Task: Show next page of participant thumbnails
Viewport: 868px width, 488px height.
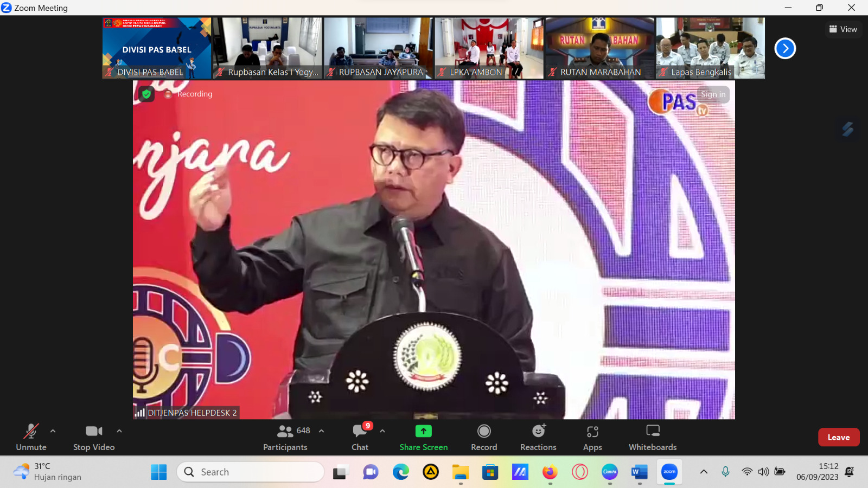Action: (x=784, y=48)
